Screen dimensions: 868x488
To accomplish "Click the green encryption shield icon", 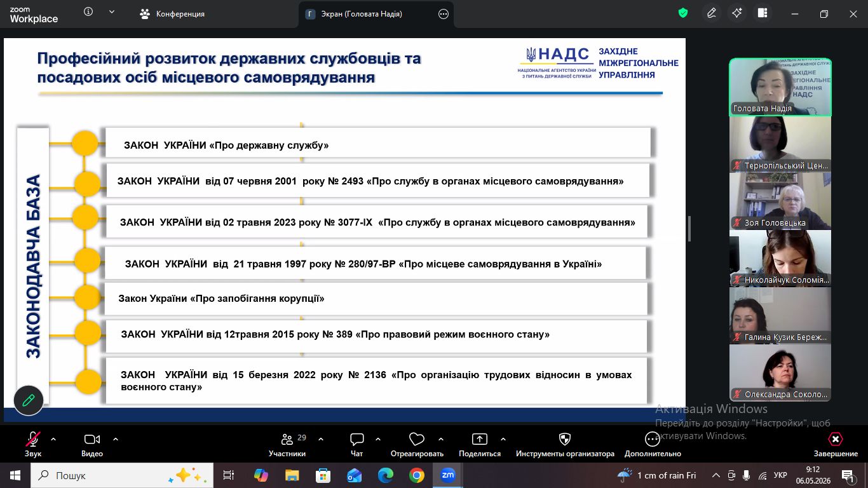I will pos(683,13).
